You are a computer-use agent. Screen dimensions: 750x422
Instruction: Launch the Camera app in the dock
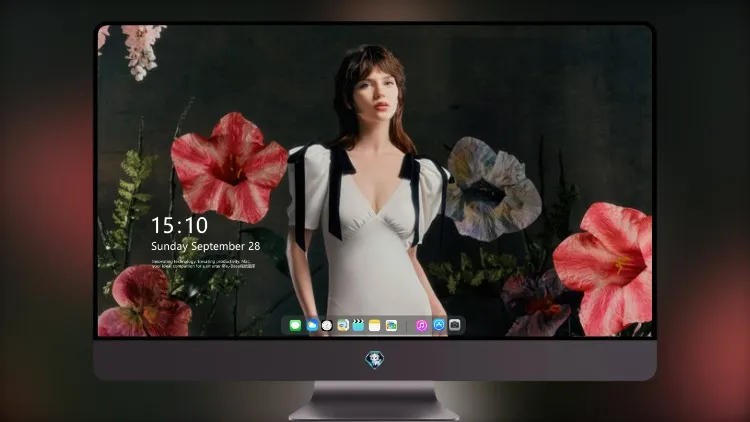pyautogui.click(x=455, y=325)
